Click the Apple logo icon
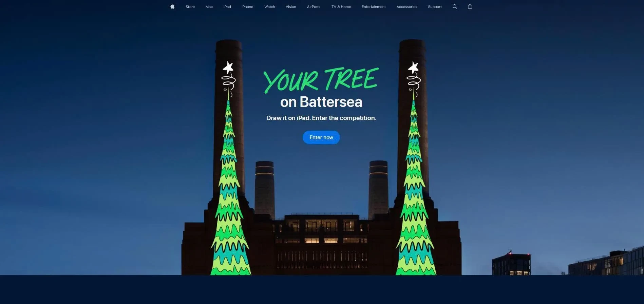 coord(172,6)
